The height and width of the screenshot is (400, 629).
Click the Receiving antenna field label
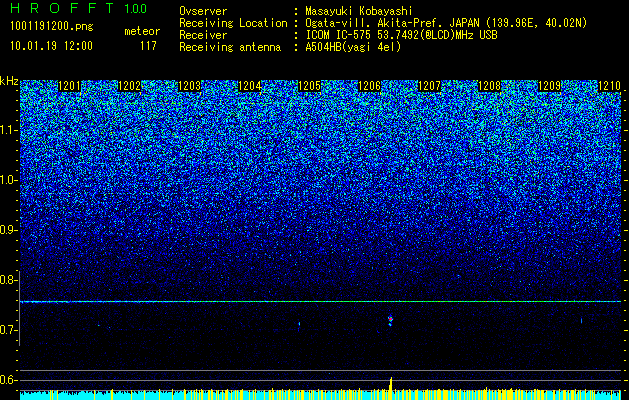pyautogui.click(x=230, y=47)
